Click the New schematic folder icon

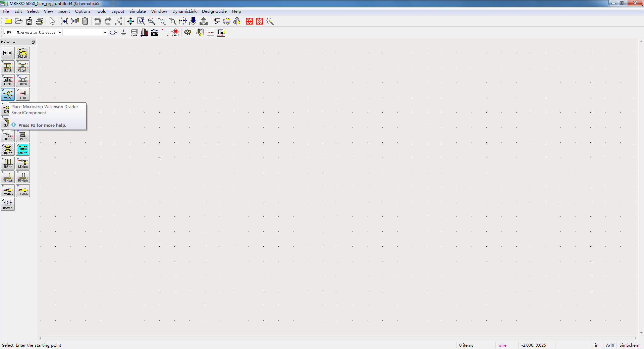coord(8,21)
